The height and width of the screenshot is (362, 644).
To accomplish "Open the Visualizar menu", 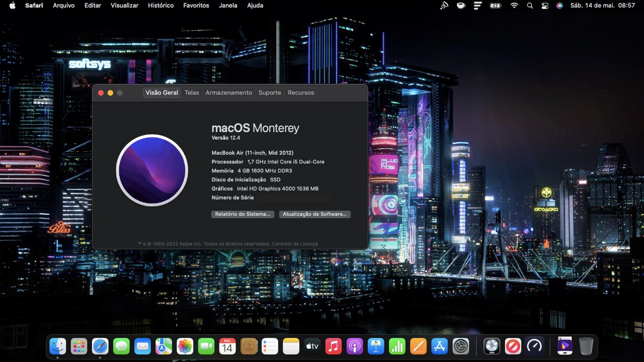I will coord(124,6).
